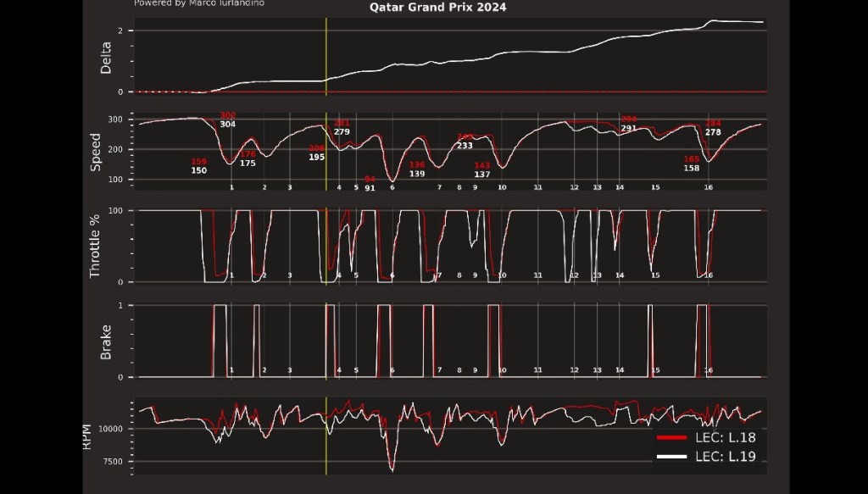
Task: Click the white '150' speed annotation
Action: [198, 170]
